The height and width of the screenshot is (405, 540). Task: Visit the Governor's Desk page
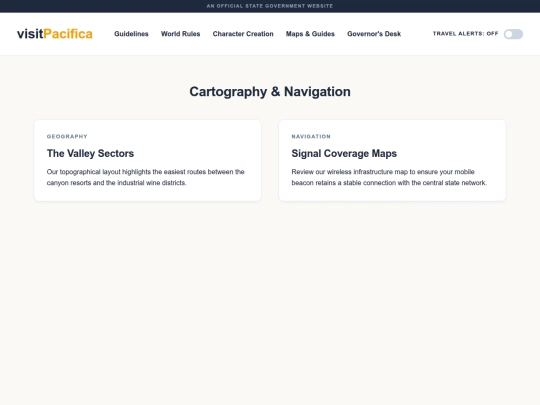[x=374, y=34]
